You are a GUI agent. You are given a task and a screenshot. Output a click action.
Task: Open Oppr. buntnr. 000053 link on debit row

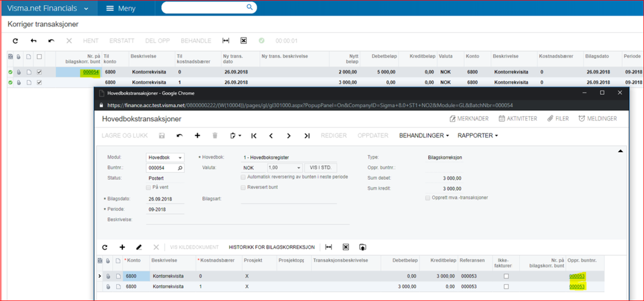click(577, 286)
